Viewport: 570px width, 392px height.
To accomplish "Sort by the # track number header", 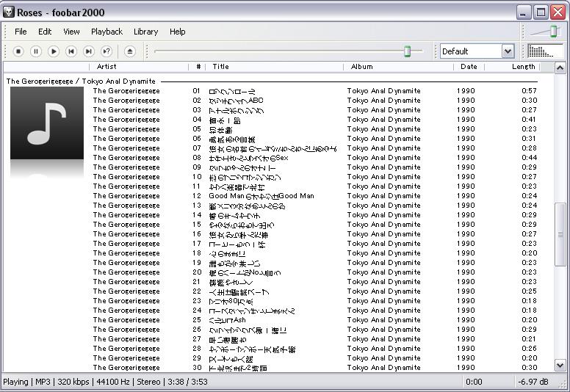I will 198,67.
